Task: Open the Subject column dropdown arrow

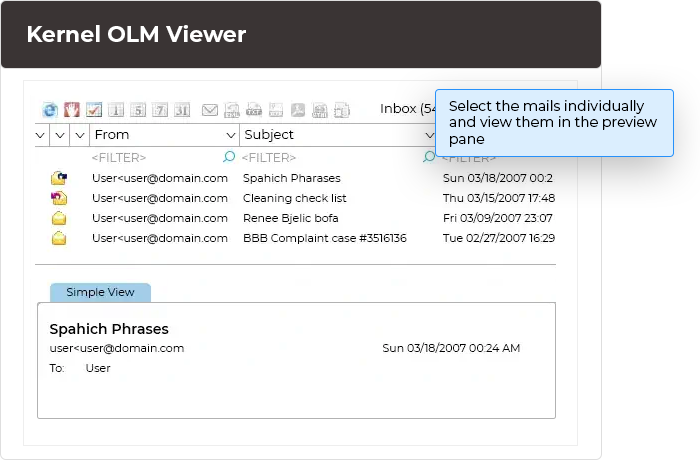Action: 430,135
